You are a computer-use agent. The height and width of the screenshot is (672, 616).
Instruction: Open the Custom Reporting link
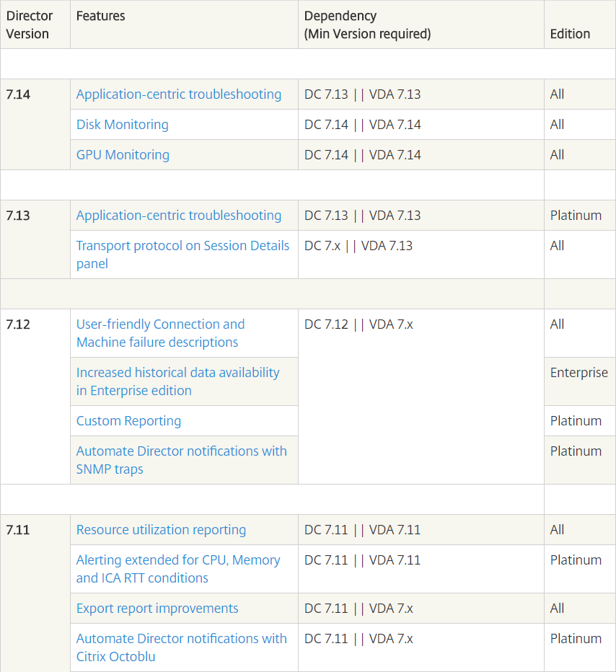pos(128,421)
